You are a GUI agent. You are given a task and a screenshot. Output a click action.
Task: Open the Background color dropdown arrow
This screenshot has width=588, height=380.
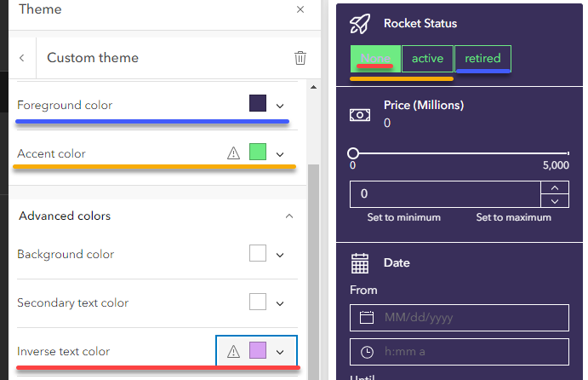coord(280,254)
